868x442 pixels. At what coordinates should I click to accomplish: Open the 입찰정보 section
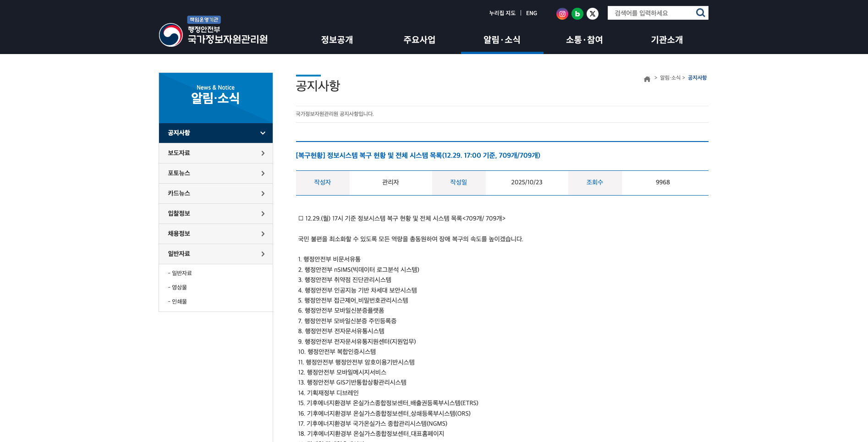(x=215, y=213)
